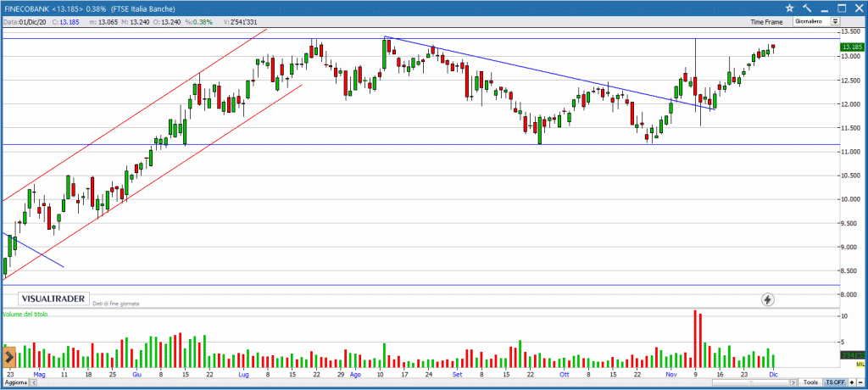Click the 'Dic' month label on time axis
The width and height of the screenshot is (868, 390).
[x=773, y=375]
